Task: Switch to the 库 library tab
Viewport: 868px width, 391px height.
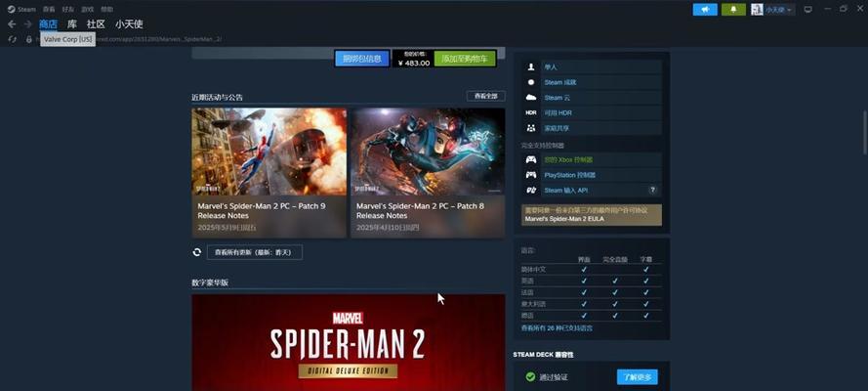Action: coord(72,24)
